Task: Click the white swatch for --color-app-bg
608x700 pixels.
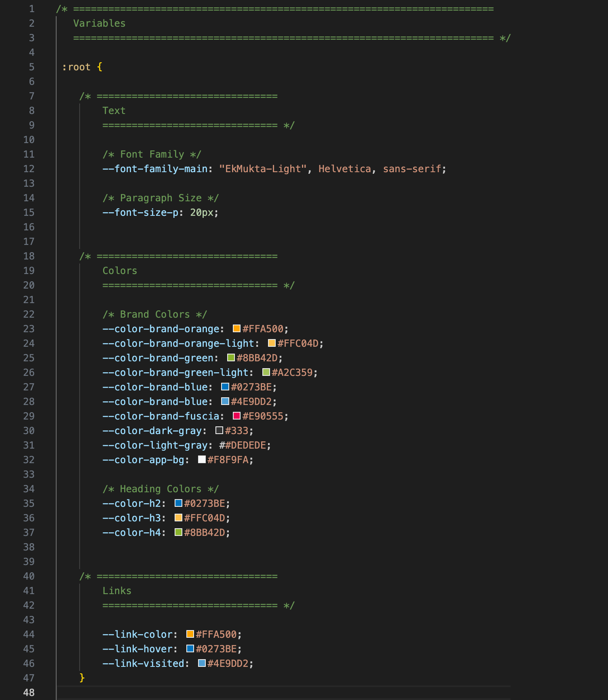Action: click(x=202, y=460)
